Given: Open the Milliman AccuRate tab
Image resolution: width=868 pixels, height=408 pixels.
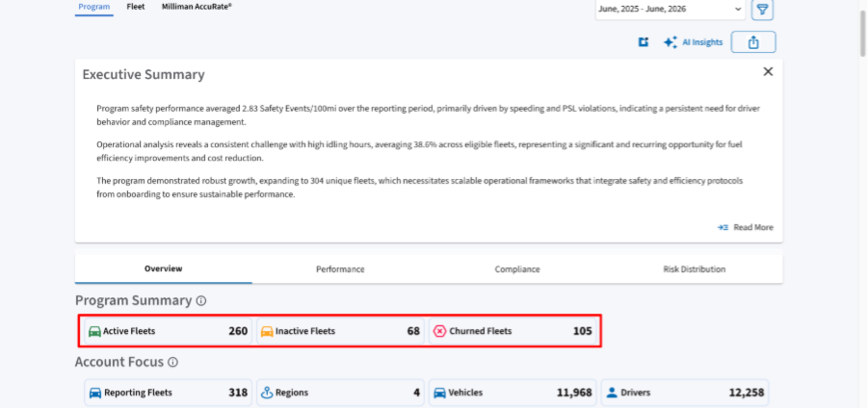Looking at the screenshot, I should coord(197,7).
